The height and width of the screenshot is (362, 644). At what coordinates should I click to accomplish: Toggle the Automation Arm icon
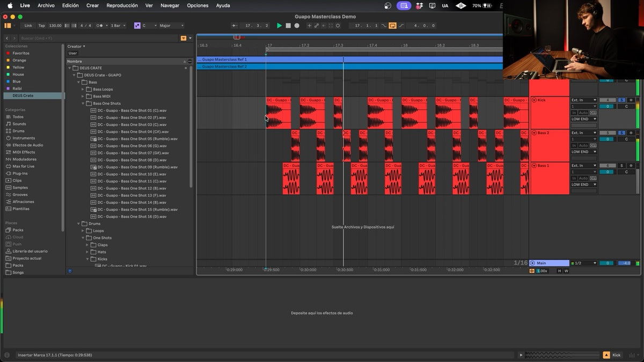(x=316, y=26)
